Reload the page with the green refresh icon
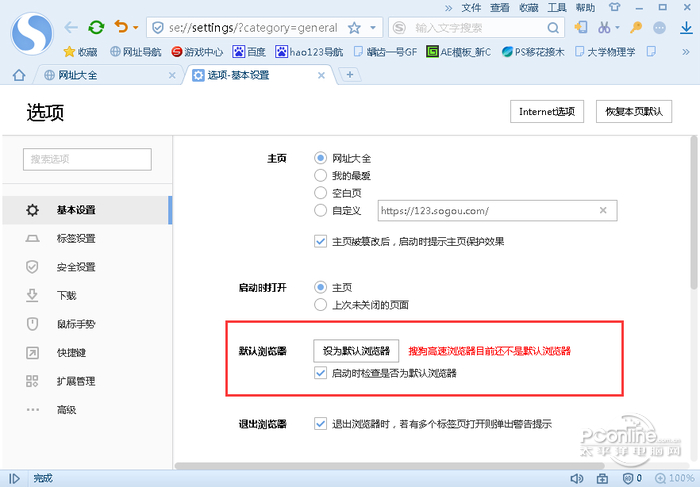 click(x=96, y=28)
